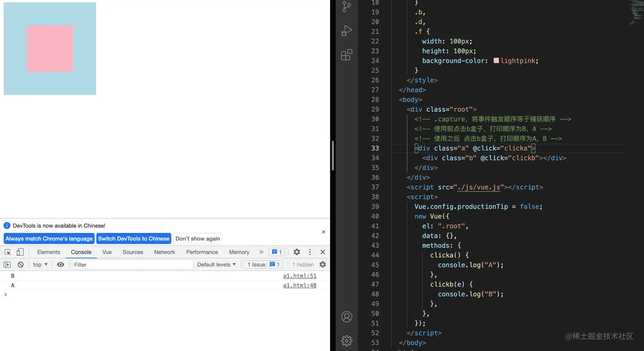This screenshot has width=644, height=351.
Task: Click the 1 hidden label in console toolbar
Action: click(x=303, y=264)
